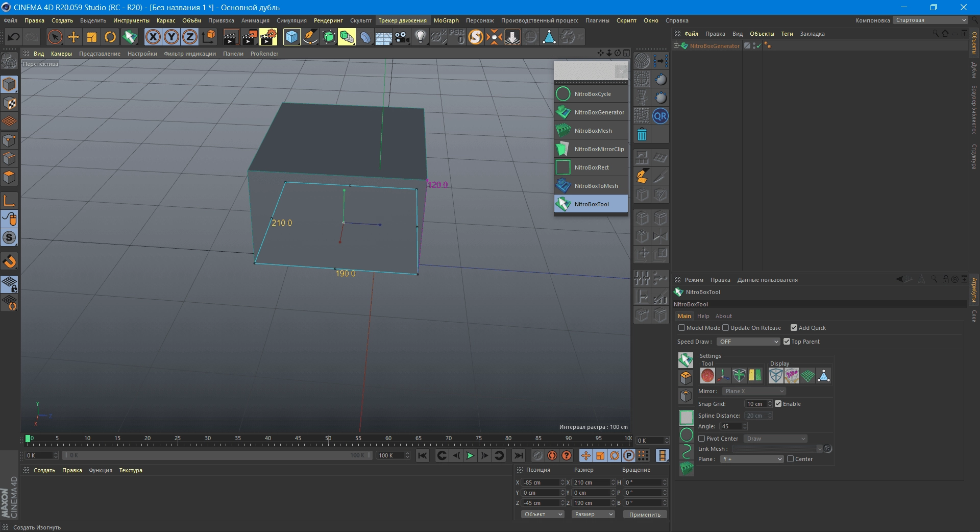Click the Undo arrow icon
Image resolution: width=980 pixels, height=532 pixels.
click(14, 37)
